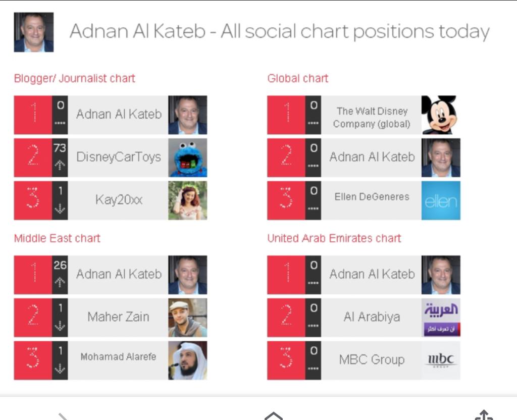
Task: Click the Ellen logo icon
Action: [x=441, y=201]
